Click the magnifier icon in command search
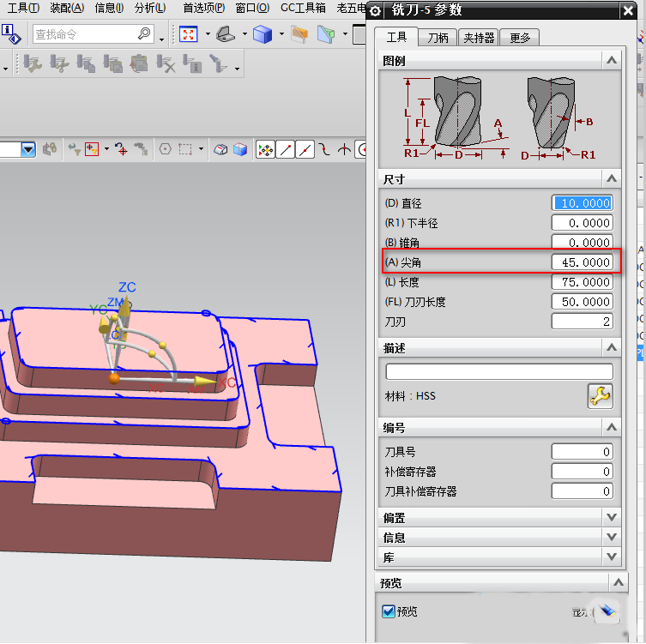Screen dimensions: 646x644 (144, 34)
